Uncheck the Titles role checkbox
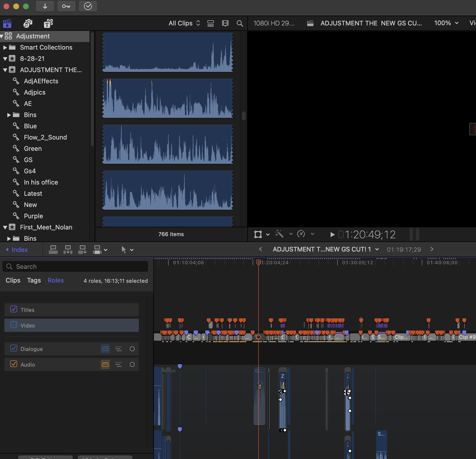This screenshot has height=459, width=476. [14, 309]
